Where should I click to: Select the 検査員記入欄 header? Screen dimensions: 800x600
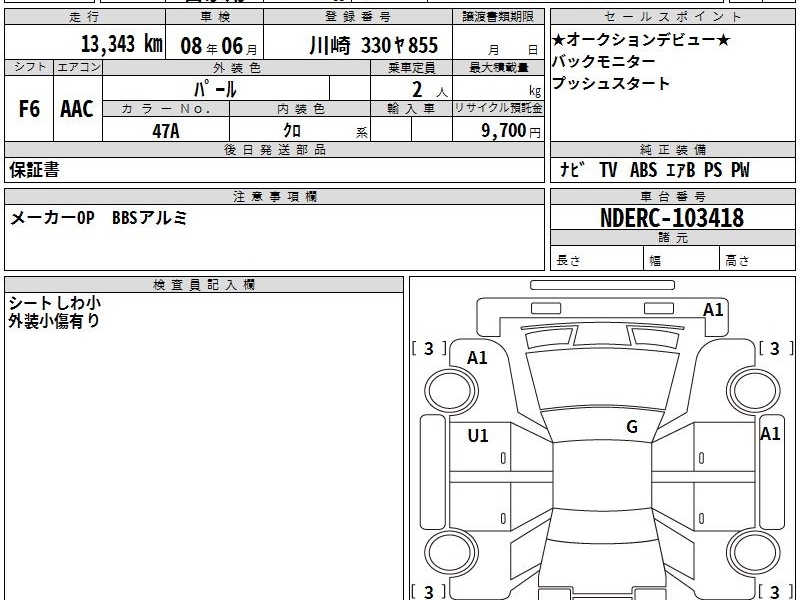204,285
